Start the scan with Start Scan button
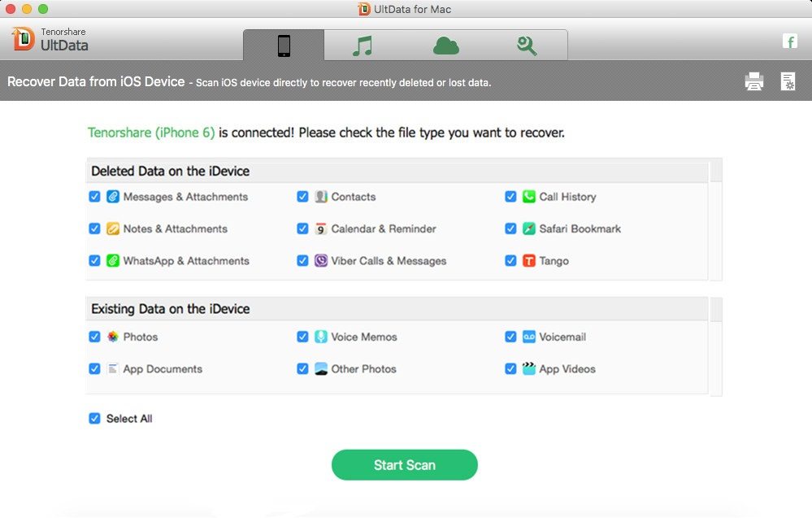812x518 pixels. pyautogui.click(x=405, y=464)
